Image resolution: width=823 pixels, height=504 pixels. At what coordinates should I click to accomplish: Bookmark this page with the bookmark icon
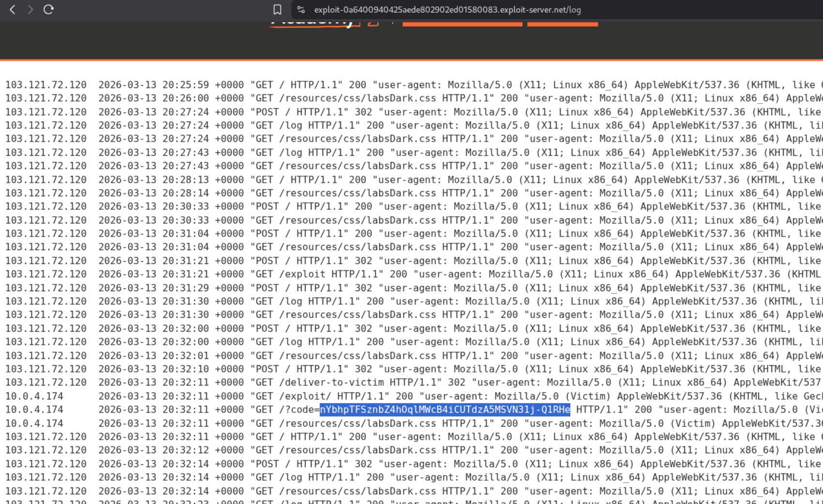(x=277, y=10)
